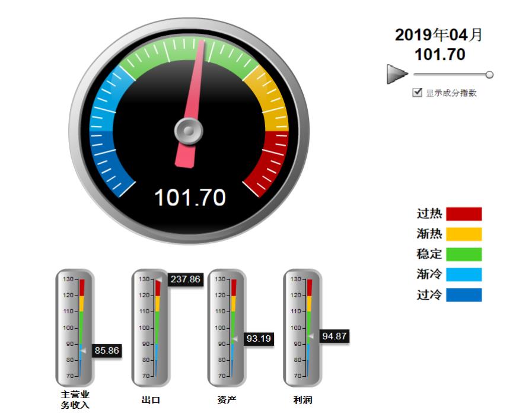Click the dark blue 过冷 legend swatch
532x413 pixels.
(x=464, y=295)
